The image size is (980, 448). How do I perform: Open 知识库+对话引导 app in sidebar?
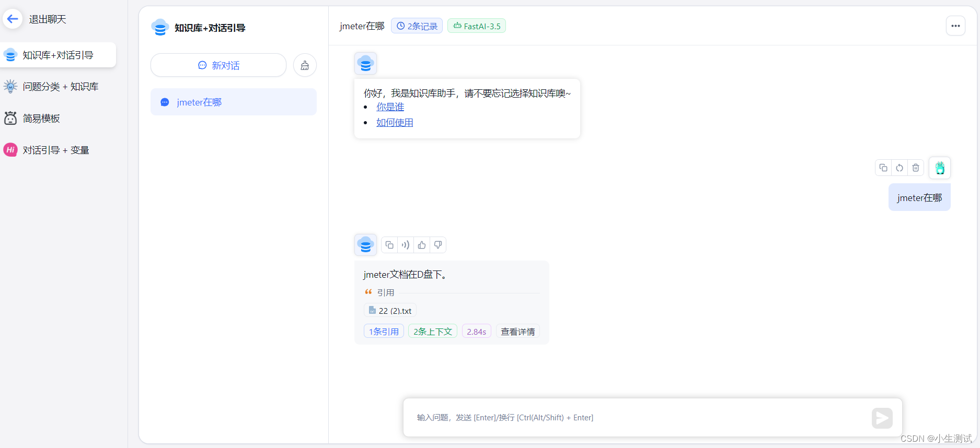57,55
